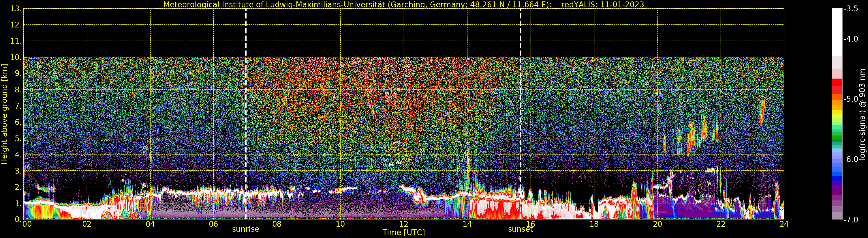Click the '14' time axis tick label
Image resolution: width=868 pixels, height=238 pixels.
click(x=467, y=224)
